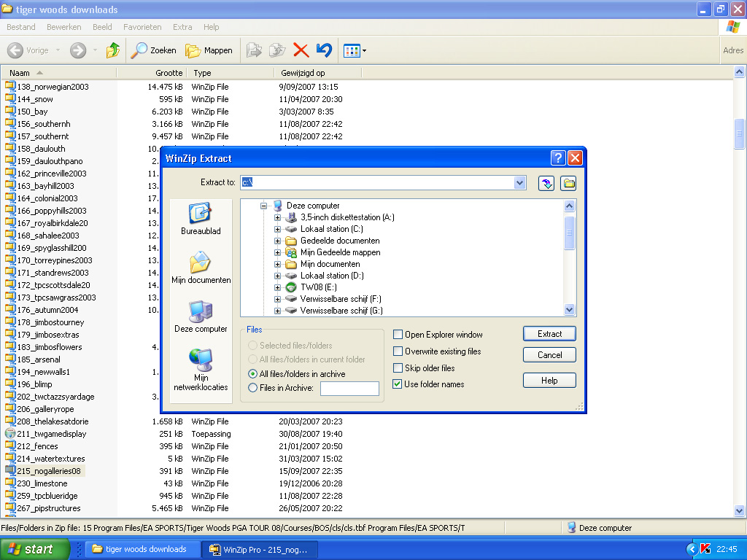Click the Mijn netwerklocaties icon
The image size is (747, 560).
pos(200,360)
